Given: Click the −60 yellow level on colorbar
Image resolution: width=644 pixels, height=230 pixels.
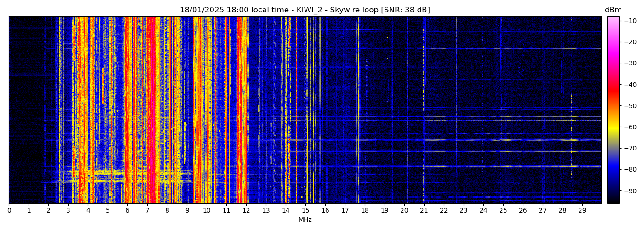Looking at the screenshot, I should click(613, 127).
